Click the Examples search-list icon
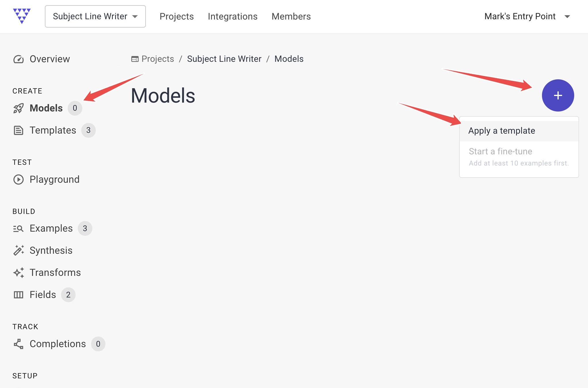The image size is (588, 388). (18, 228)
